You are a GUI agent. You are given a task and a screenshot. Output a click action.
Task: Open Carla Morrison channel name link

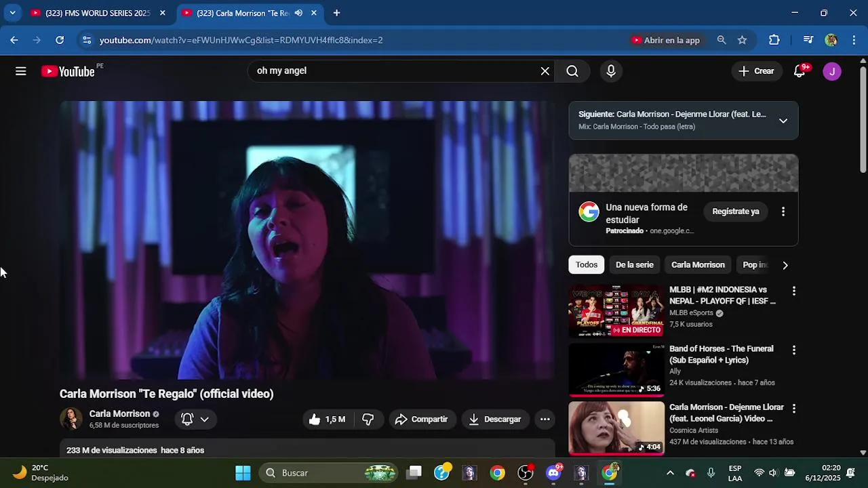[119, 414]
